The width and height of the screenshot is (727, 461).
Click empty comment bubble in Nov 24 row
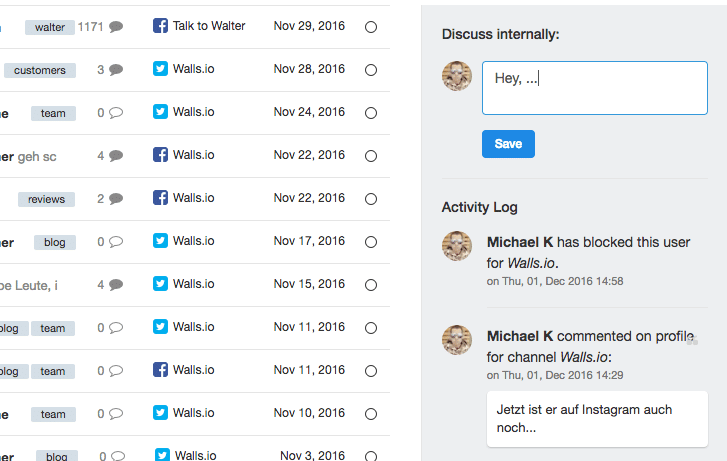point(116,113)
